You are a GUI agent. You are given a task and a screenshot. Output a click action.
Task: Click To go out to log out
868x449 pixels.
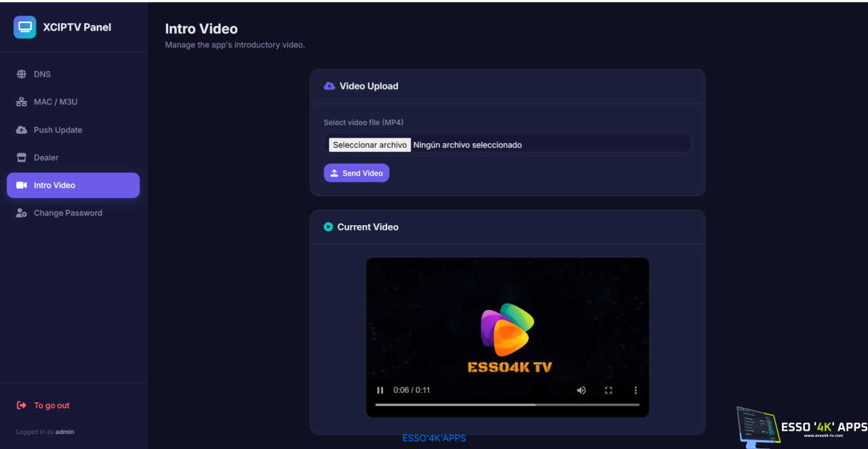click(x=52, y=406)
